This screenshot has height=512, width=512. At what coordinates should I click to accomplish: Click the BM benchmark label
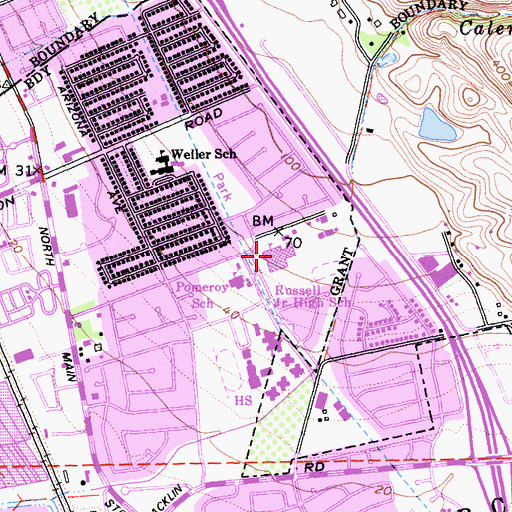[263, 221]
